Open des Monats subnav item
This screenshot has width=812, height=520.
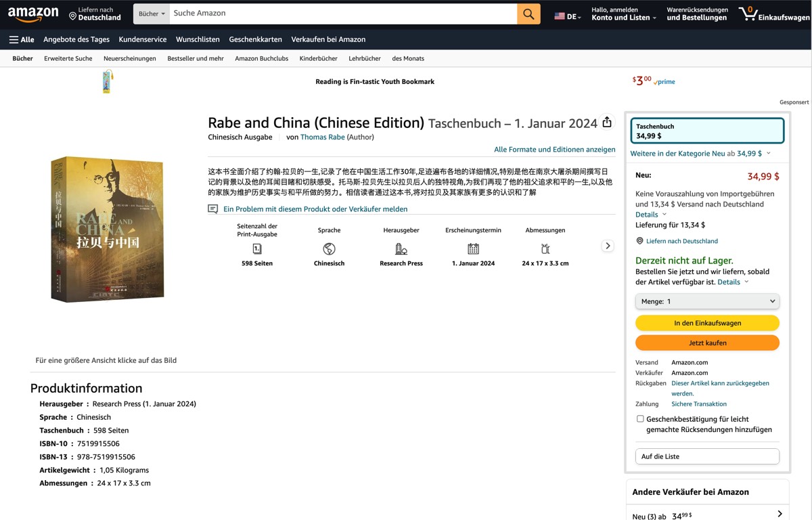pos(408,59)
